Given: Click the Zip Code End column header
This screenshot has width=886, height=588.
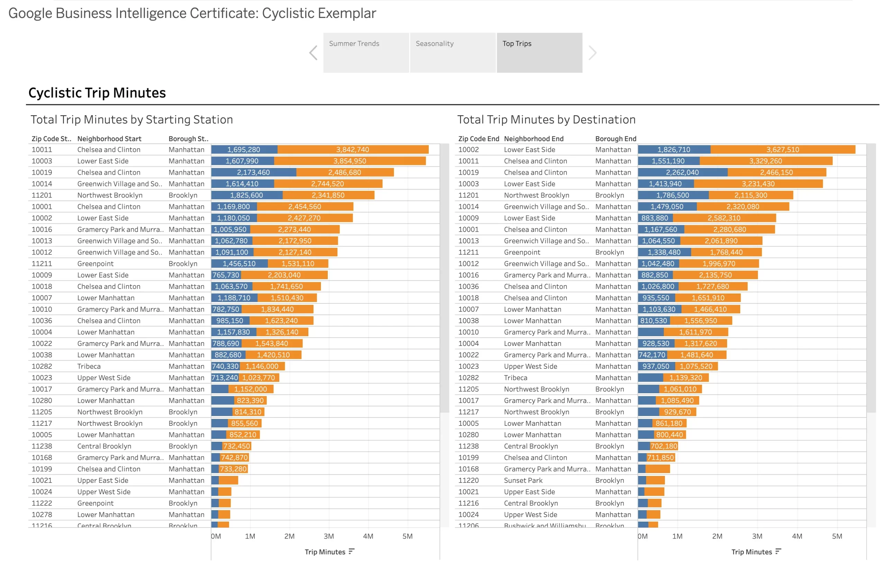Looking at the screenshot, I should pyautogui.click(x=478, y=139).
